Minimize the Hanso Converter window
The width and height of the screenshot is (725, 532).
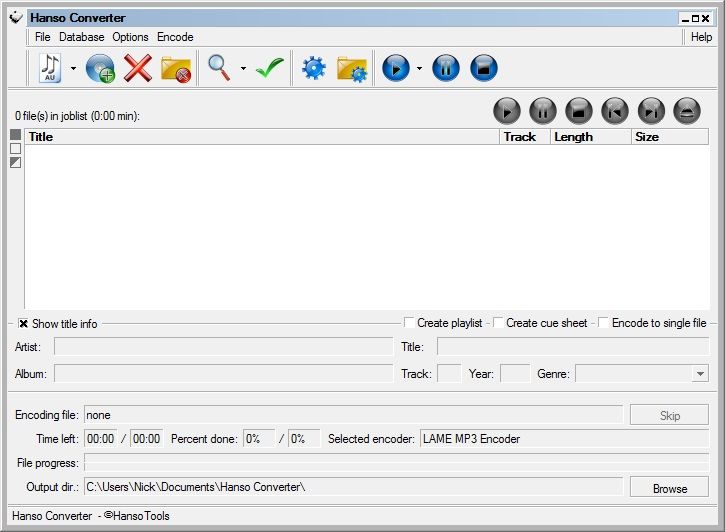685,18
